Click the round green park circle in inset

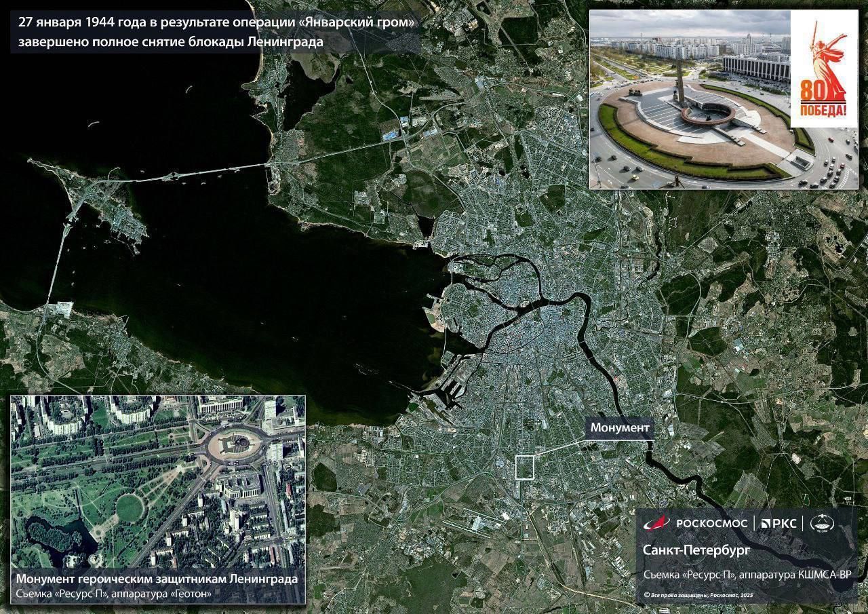pyautogui.click(x=129, y=507)
